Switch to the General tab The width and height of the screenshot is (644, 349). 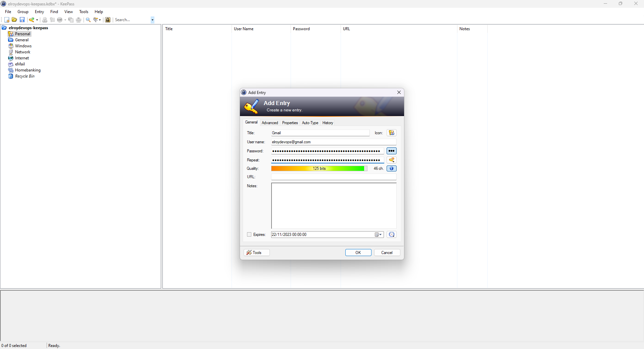251,122
